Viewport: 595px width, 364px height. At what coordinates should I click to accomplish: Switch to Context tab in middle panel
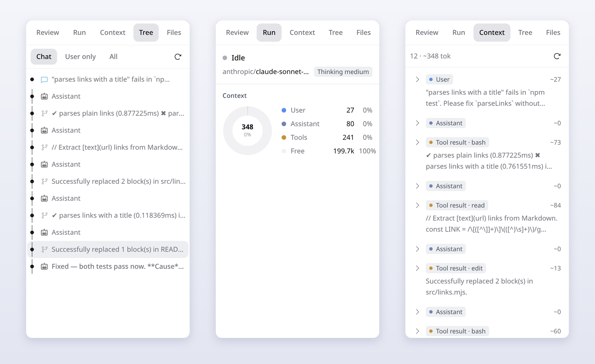(x=302, y=33)
